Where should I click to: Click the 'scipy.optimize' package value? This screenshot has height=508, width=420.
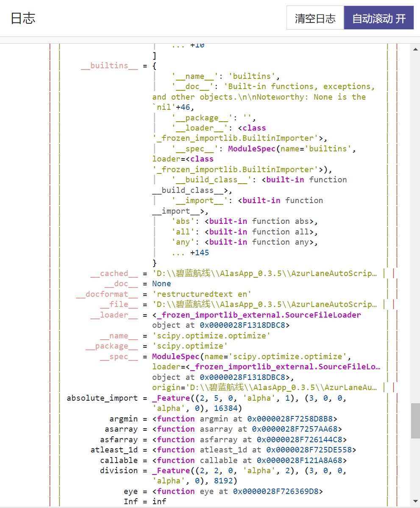[190, 346]
